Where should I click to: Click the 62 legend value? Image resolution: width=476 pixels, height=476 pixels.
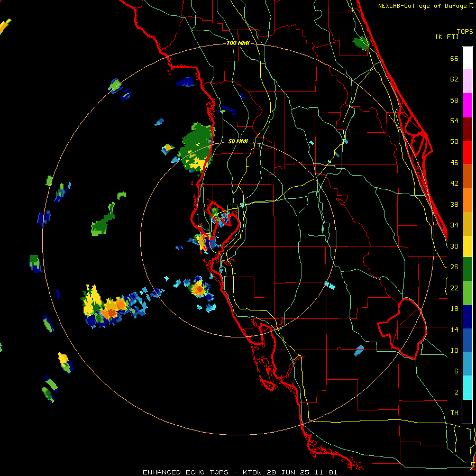click(454, 79)
